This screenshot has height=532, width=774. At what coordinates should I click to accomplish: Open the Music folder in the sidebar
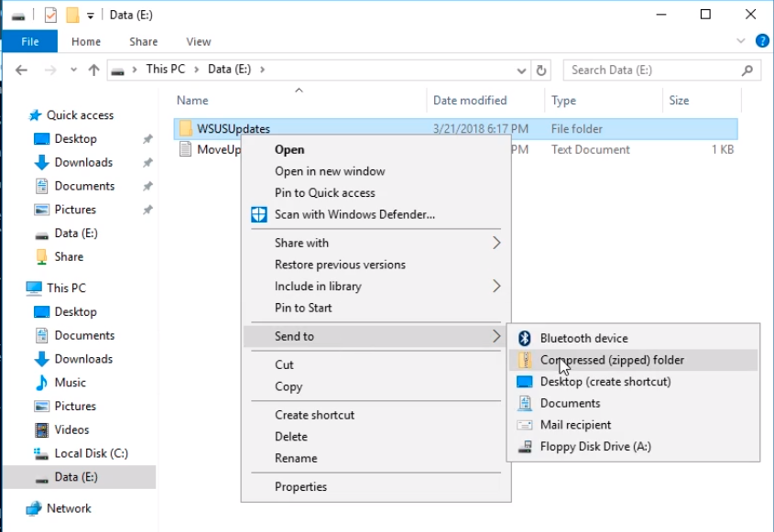(71, 383)
